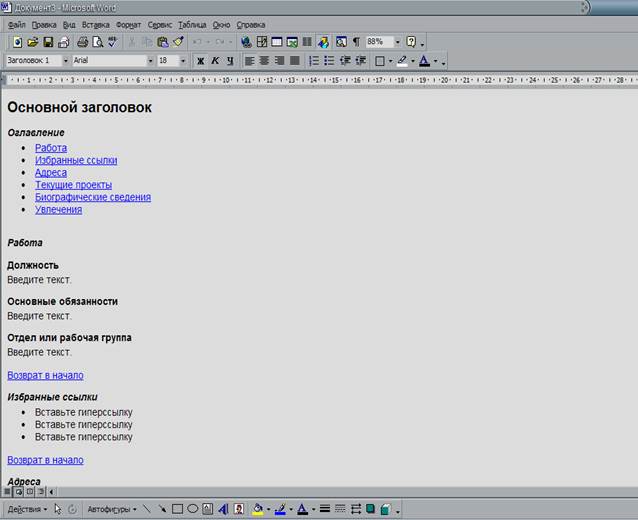This screenshot has height=520, width=638.
Task: Toggle bold formatting with the Ж button
Action: (x=200, y=61)
